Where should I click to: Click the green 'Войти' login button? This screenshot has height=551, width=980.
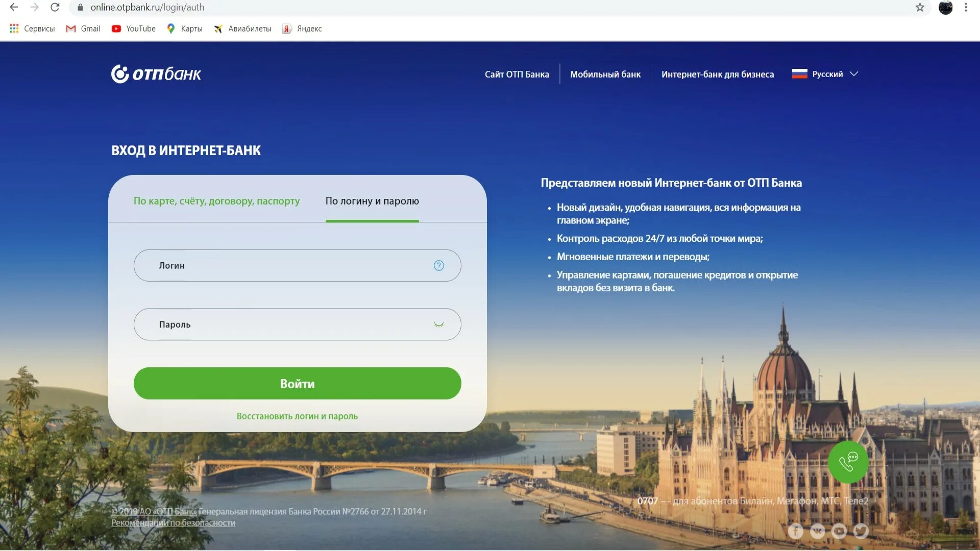pyautogui.click(x=297, y=384)
